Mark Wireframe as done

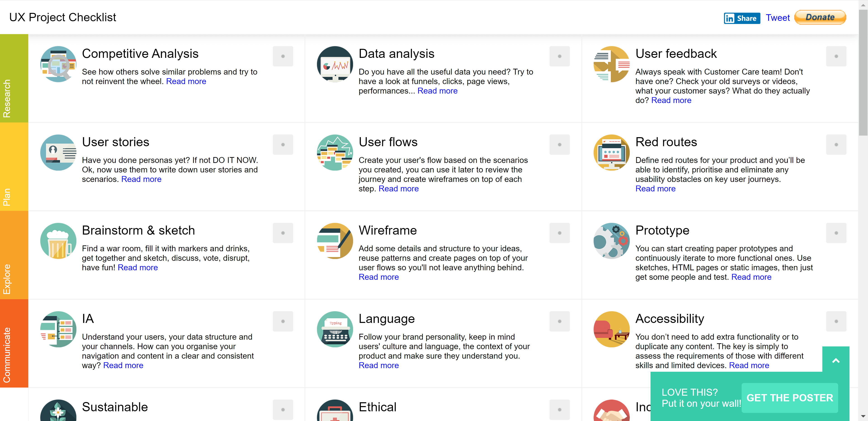(x=559, y=233)
